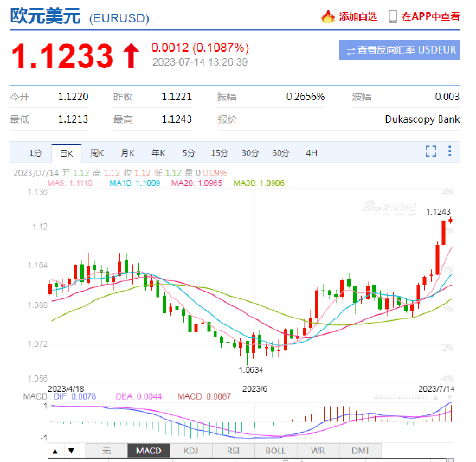476x462 pixels.
Task: Select the KDJ indicator
Action: [x=191, y=451]
